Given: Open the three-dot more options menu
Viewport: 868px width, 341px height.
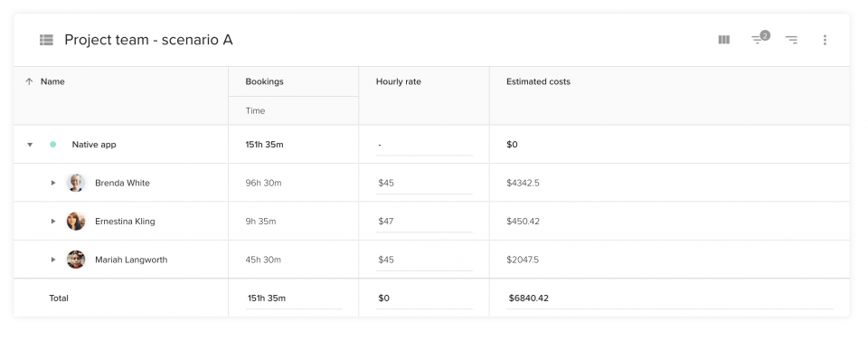Looking at the screenshot, I should [x=825, y=40].
